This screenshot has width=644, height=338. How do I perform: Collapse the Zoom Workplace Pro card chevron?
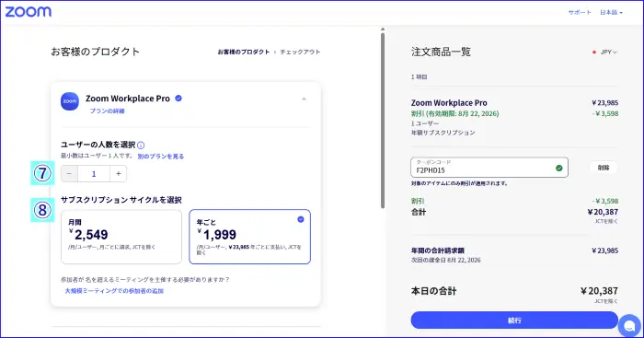[x=304, y=99]
